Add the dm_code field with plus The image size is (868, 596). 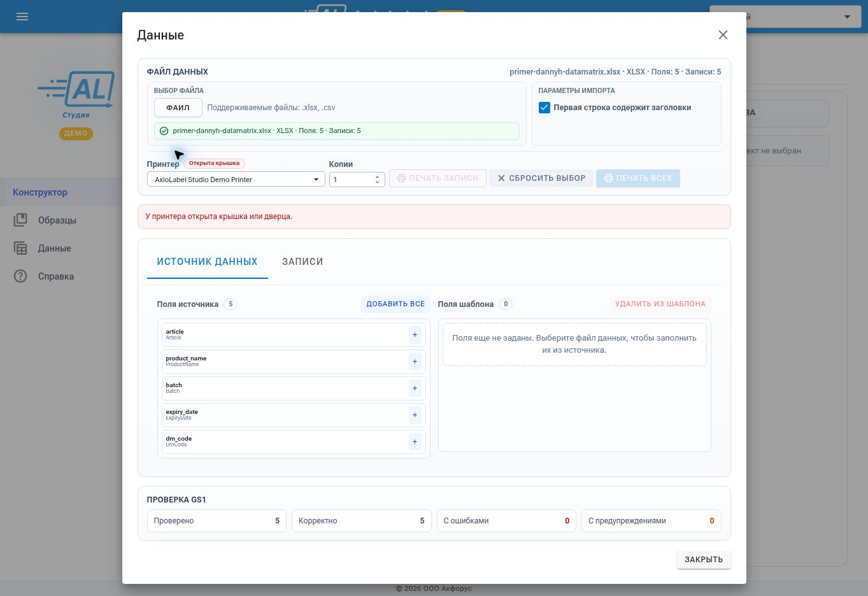click(x=415, y=442)
